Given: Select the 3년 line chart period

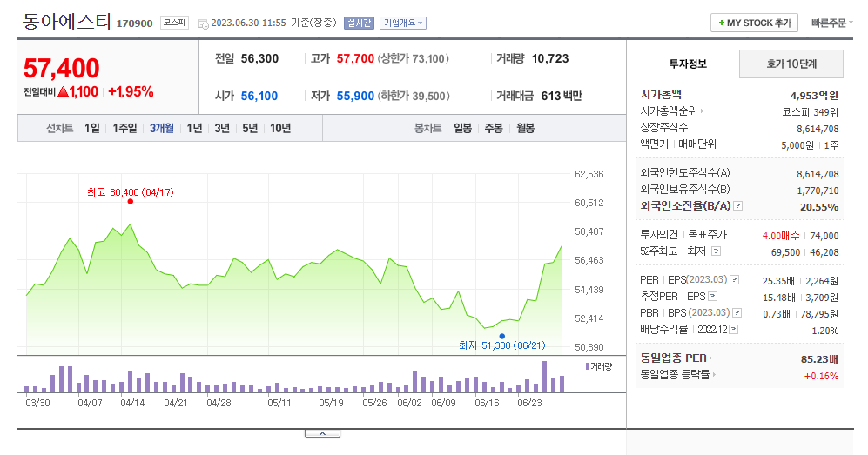Looking at the screenshot, I should [222, 128].
